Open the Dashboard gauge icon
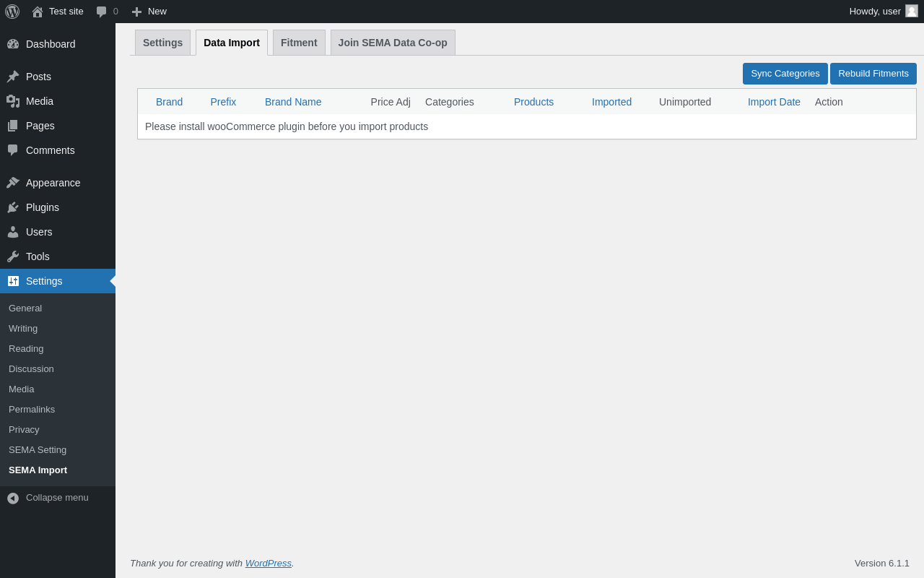 [x=13, y=44]
